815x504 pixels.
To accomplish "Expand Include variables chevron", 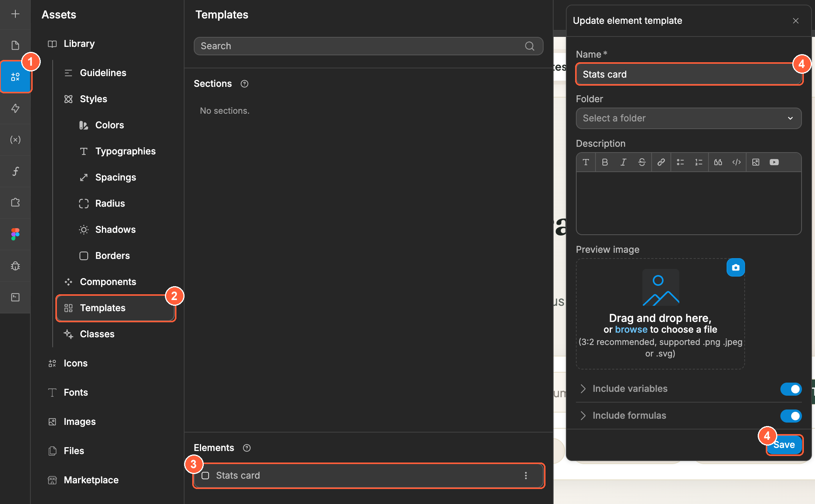I will 583,389.
